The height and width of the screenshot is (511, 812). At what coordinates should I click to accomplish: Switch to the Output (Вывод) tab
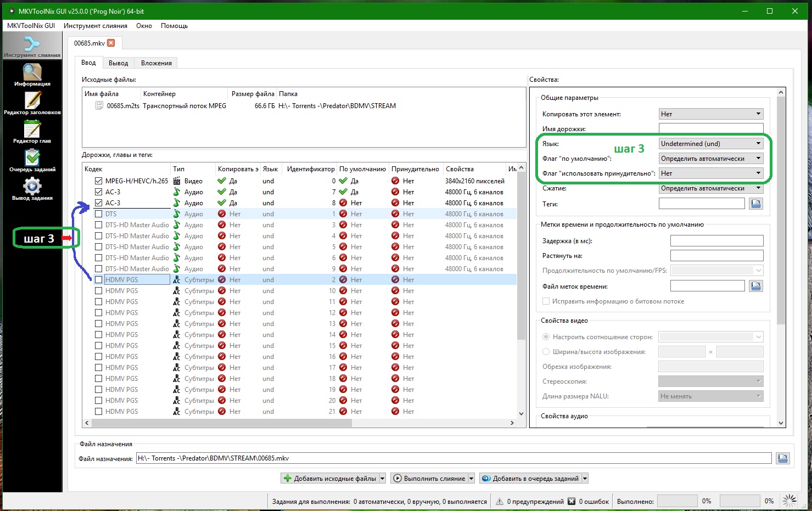[x=118, y=63]
